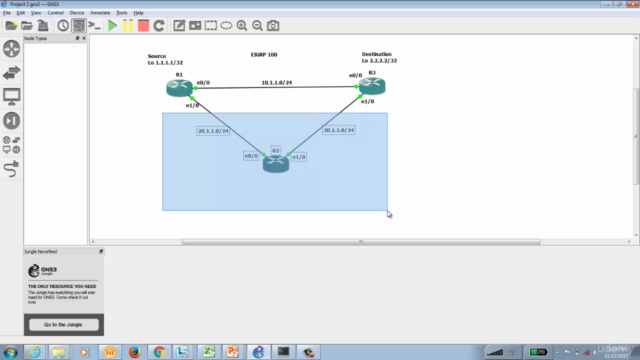Select router R3 in the topology
Screen dimensions: 640x360
(x=372, y=86)
